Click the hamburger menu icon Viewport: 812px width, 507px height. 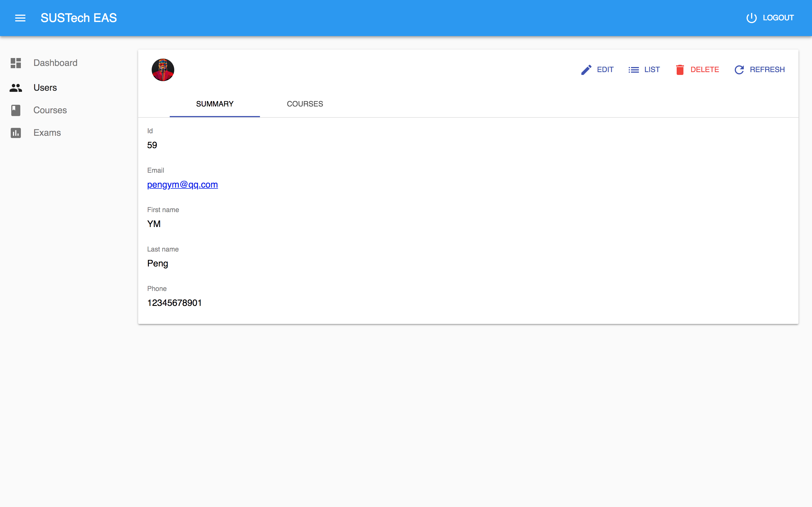(x=20, y=18)
